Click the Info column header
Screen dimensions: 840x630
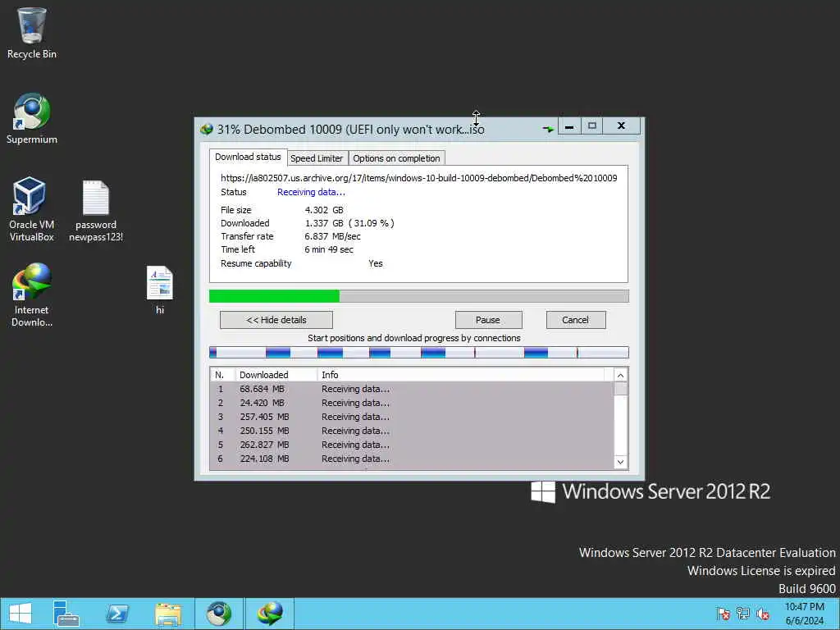pyautogui.click(x=461, y=374)
